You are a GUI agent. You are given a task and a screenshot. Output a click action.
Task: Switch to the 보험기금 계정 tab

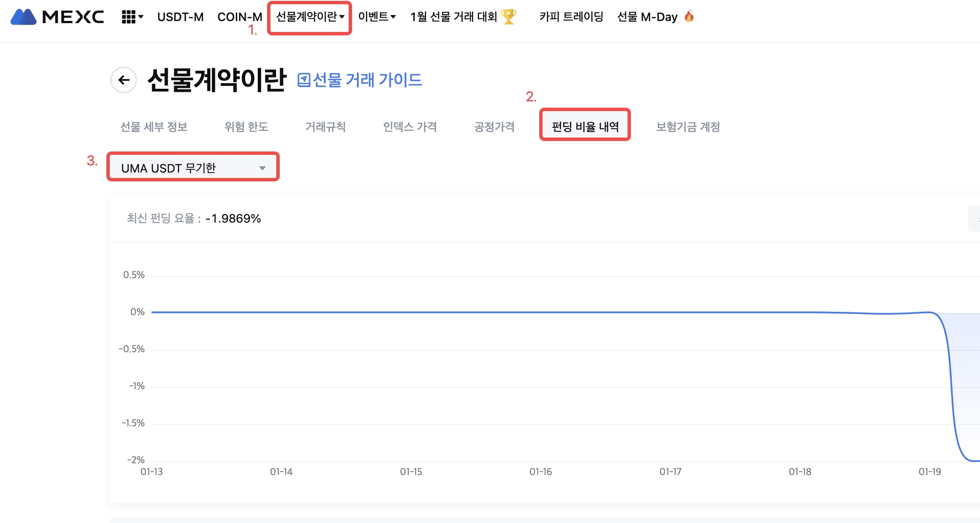tap(688, 127)
